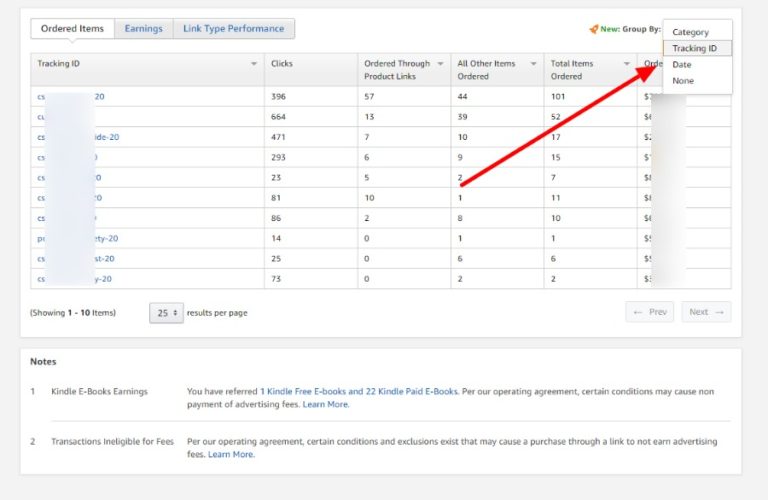Select other items value 44
Image resolution: width=768 pixels, height=500 pixels.
pos(462,96)
